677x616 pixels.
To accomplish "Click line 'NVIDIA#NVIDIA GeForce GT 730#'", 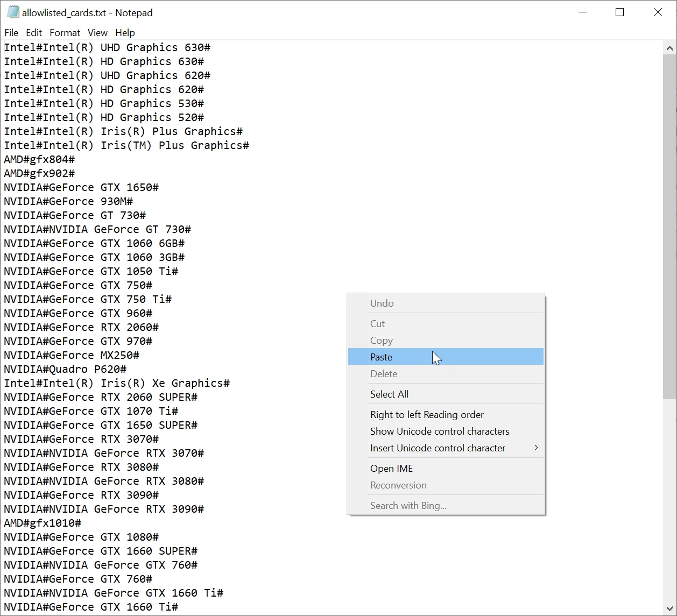I will click(x=97, y=229).
